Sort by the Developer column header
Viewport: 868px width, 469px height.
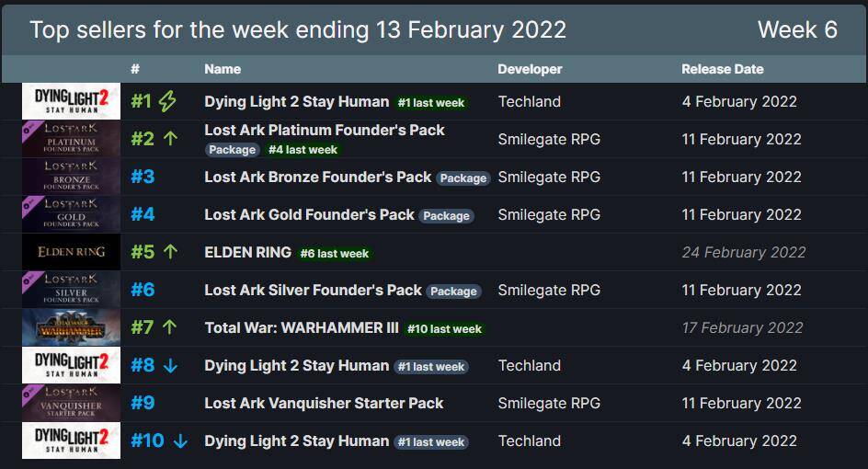530,69
